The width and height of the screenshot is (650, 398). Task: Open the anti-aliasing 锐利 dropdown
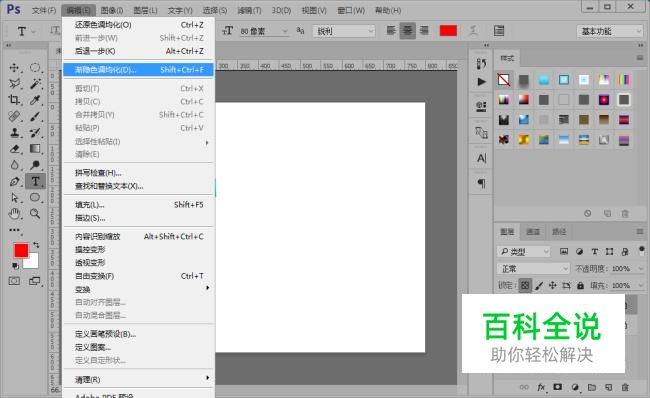344,31
